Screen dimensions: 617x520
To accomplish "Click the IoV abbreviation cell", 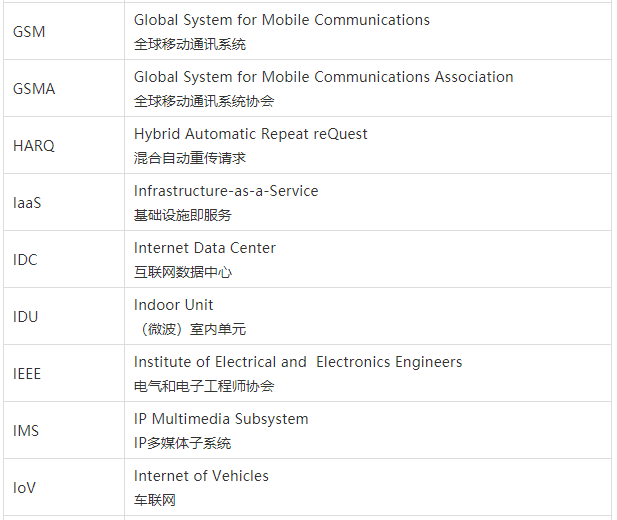I will (x=25, y=488).
